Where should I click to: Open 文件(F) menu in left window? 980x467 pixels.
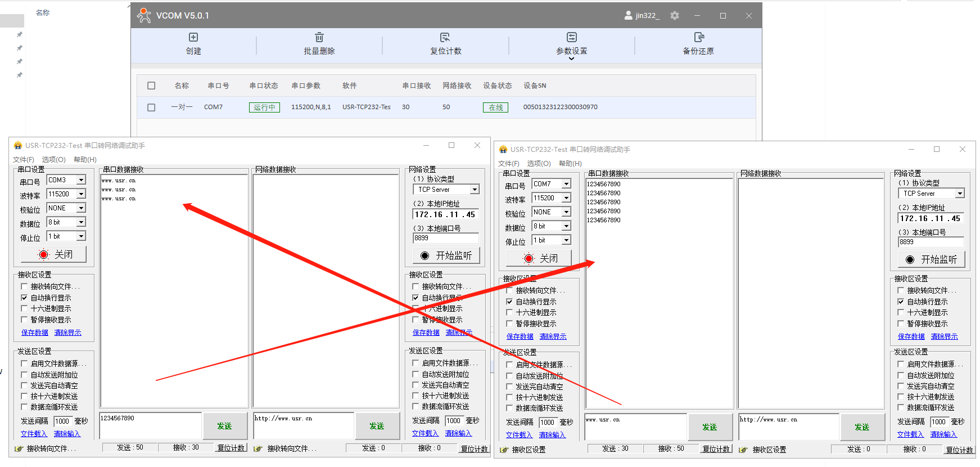pyautogui.click(x=24, y=160)
